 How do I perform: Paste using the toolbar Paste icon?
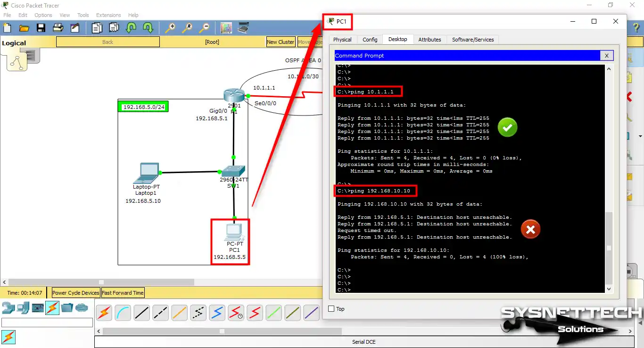pyautogui.click(x=114, y=28)
